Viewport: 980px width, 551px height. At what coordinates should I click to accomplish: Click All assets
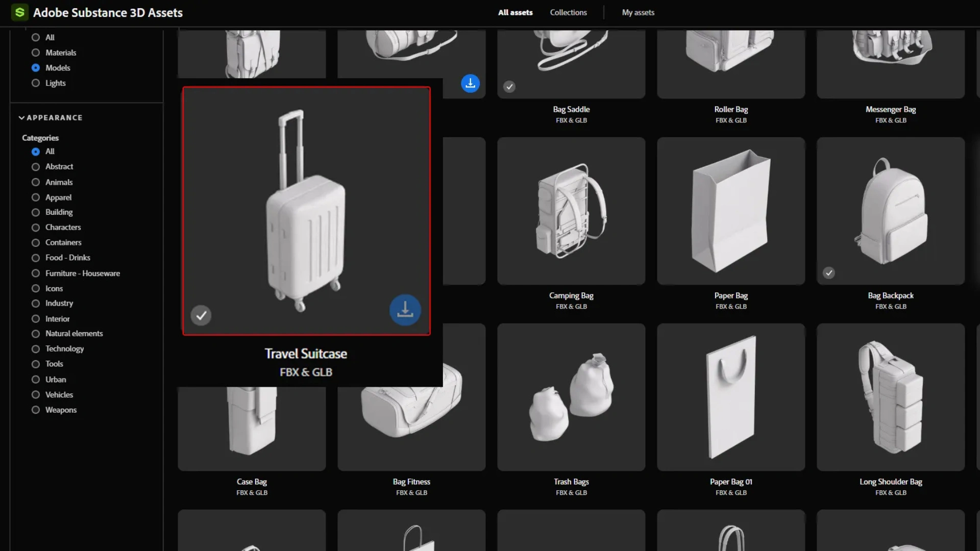point(514,12)
